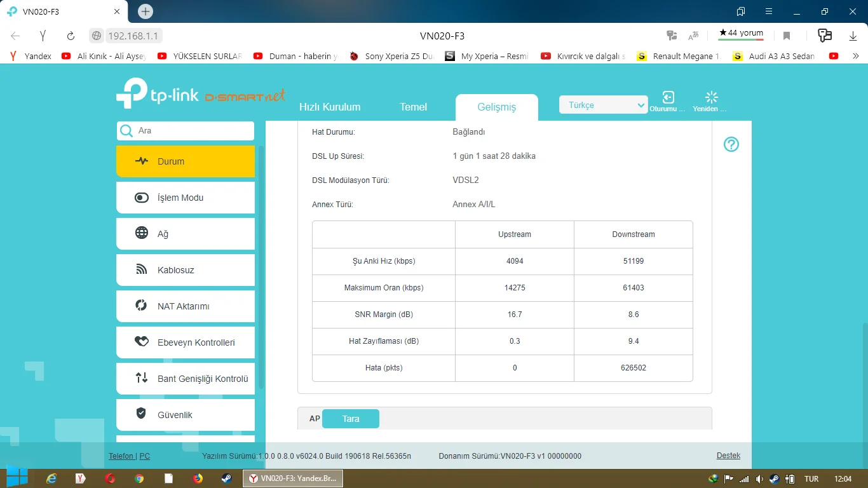Image resolution: width=868 pixels, height=488 pixels.
Task: Open the Bant Genişliği Kontrolü menu item
Action: [x=186, y=379]
